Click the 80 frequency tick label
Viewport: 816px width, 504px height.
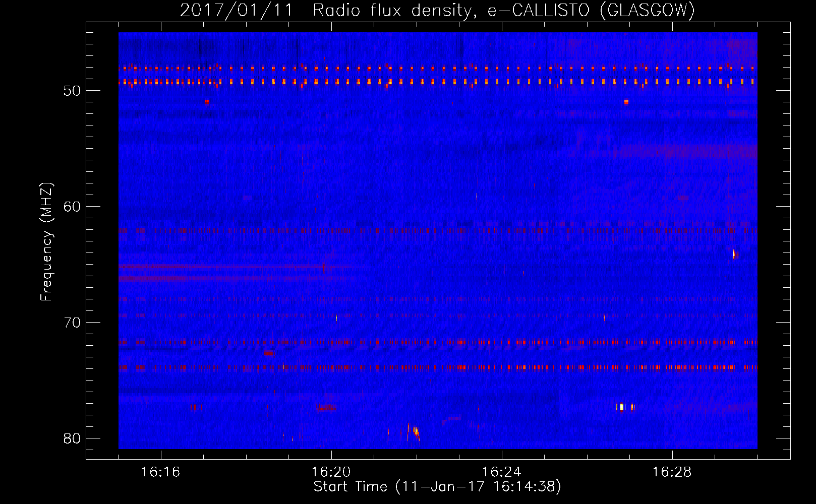pyautogui.click(x=72, y=438)
